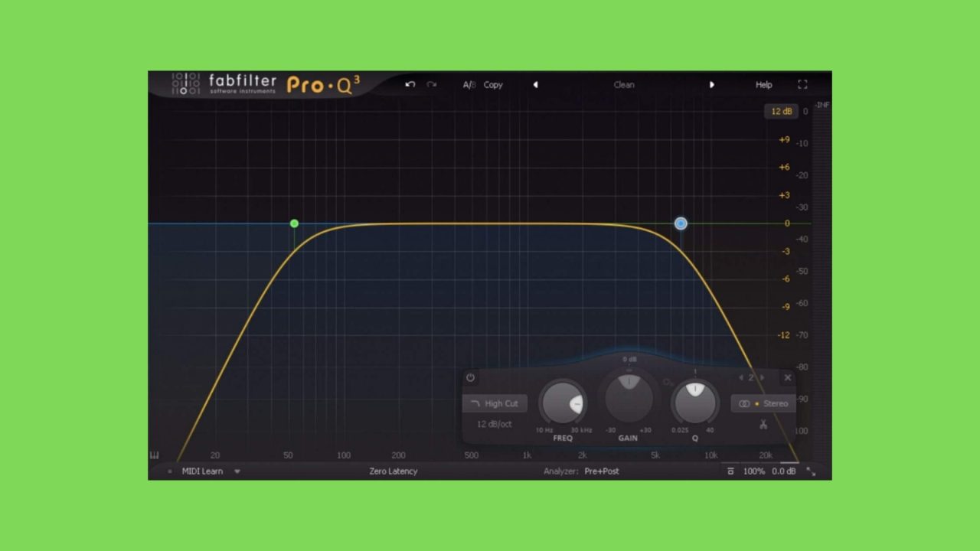Viewport: 980px width, 551px height.
Task: Click the scissors icon in the band panel
Action: coord(763,425)
